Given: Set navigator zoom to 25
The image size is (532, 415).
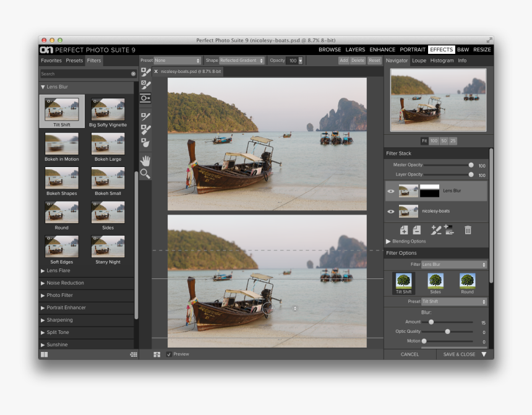Looking at the screenshot, I should coord(453,141).
